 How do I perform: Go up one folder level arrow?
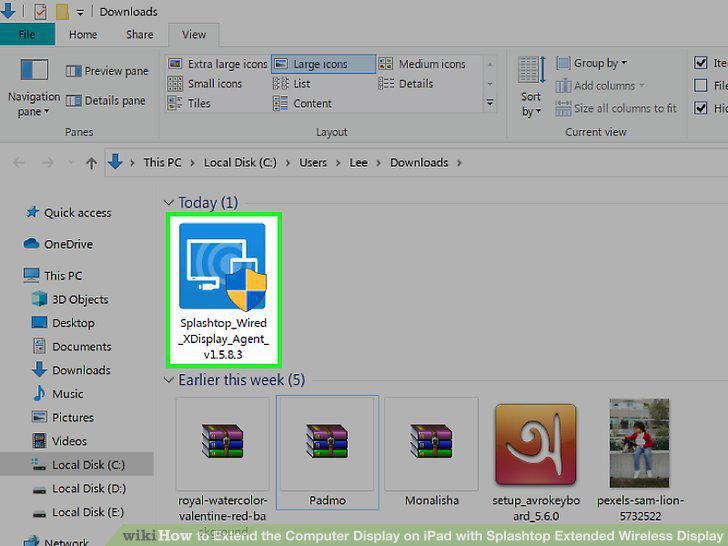(91, 162)
